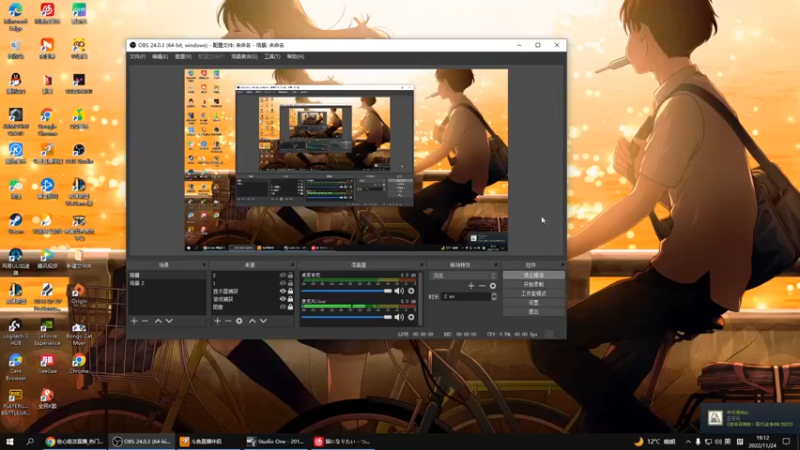Toggle lock for 游戏捕获 source

pos(290,299)
